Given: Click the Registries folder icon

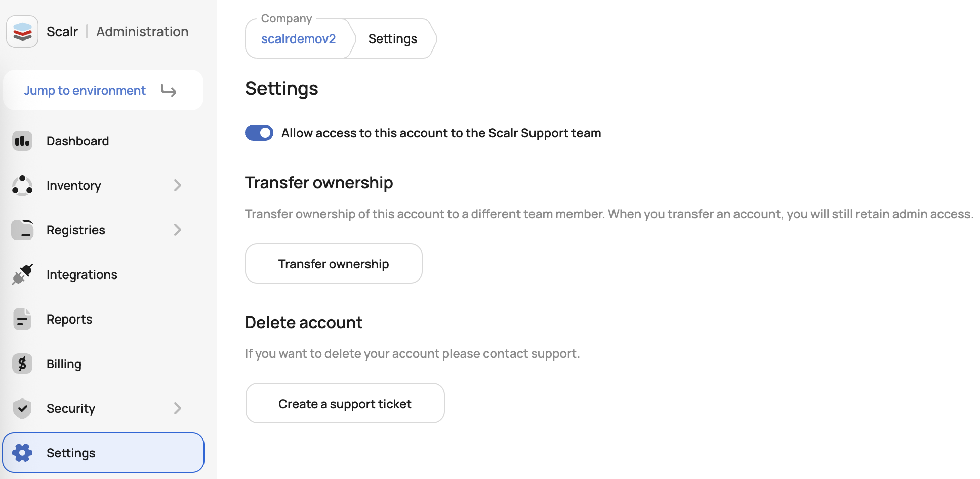Looking at the screenshot, I should (22, 230).
